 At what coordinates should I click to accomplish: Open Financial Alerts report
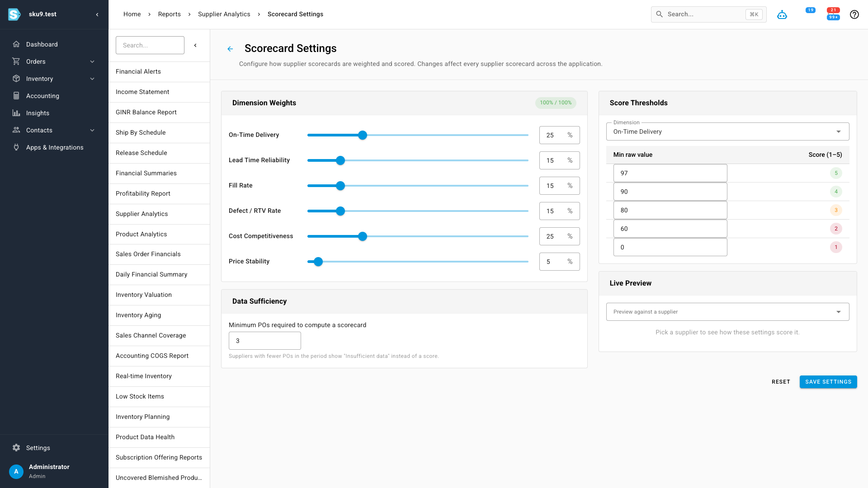[159, 71]
